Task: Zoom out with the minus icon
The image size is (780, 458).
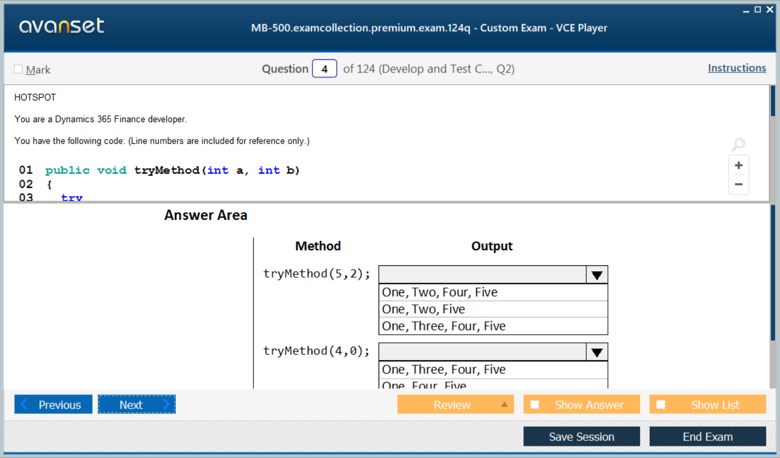Action: 739,184
